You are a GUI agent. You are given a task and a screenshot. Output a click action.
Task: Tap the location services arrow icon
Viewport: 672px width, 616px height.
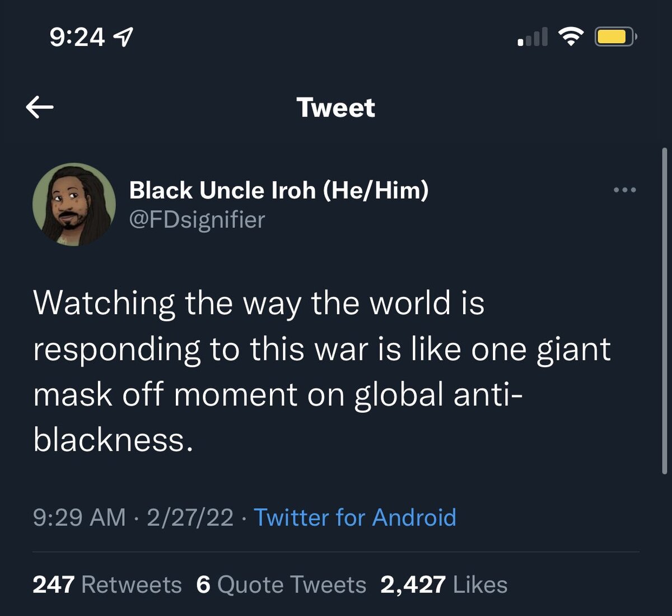pos(123,38)
